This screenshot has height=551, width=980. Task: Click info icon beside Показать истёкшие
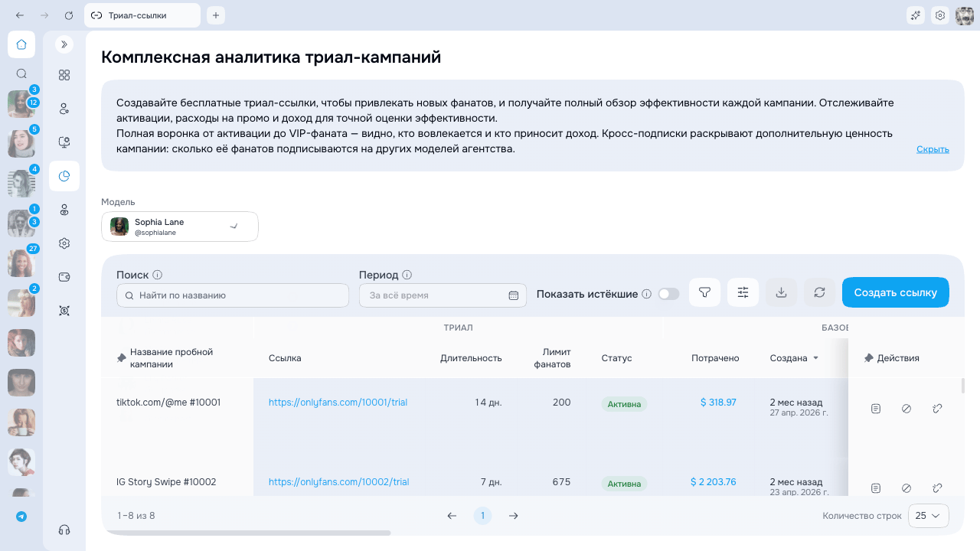(646, 294)
